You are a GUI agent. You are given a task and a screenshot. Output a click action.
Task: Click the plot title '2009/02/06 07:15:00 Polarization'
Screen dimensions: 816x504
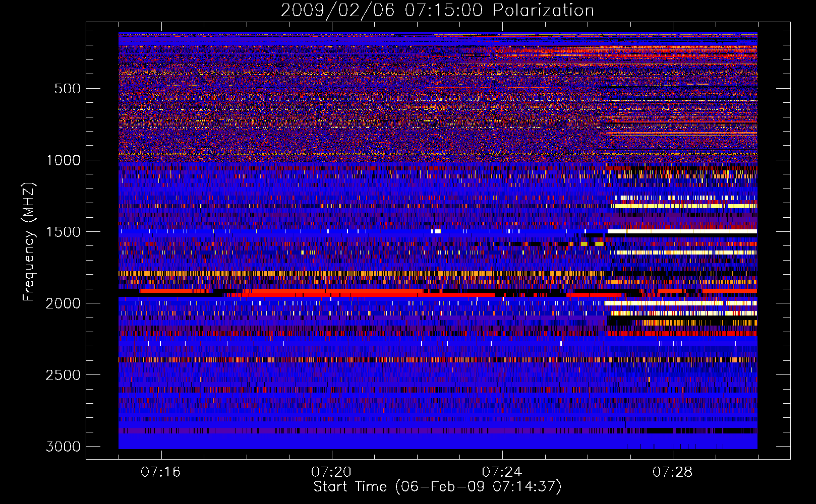437,10
